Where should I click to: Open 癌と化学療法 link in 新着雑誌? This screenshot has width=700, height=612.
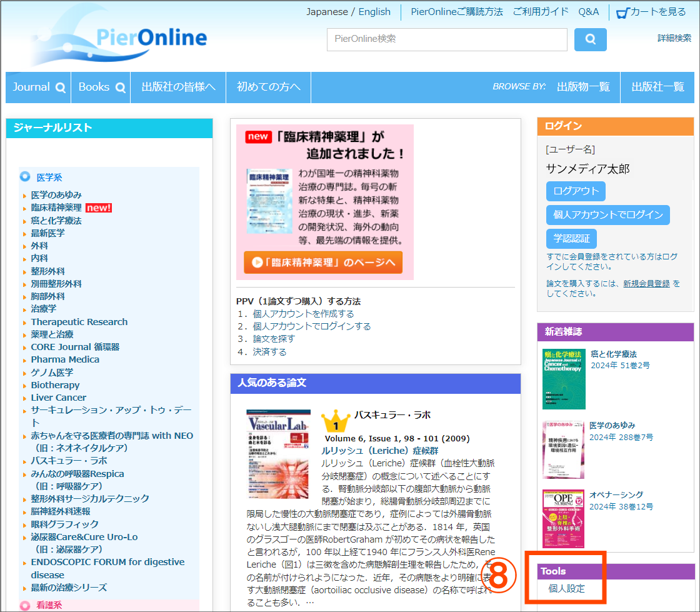coord(613,354)
